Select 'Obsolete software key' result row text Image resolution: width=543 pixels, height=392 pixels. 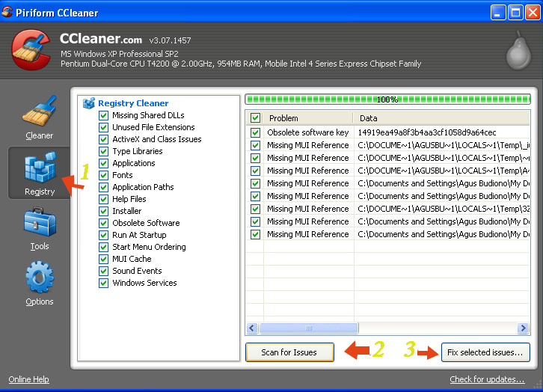308,132
